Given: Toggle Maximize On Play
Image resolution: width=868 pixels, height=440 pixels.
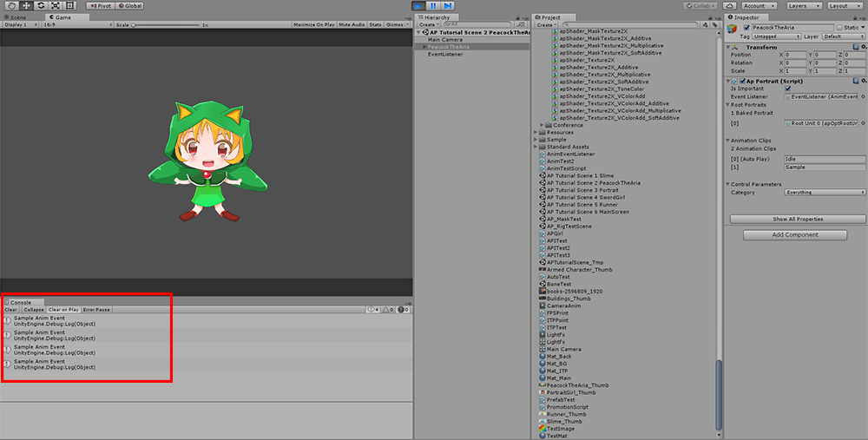Looking at the screenshot, I should 313,24.
